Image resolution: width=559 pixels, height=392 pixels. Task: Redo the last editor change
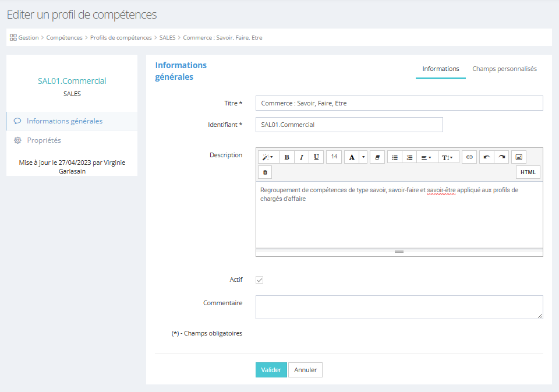click(x=501, y=157)
